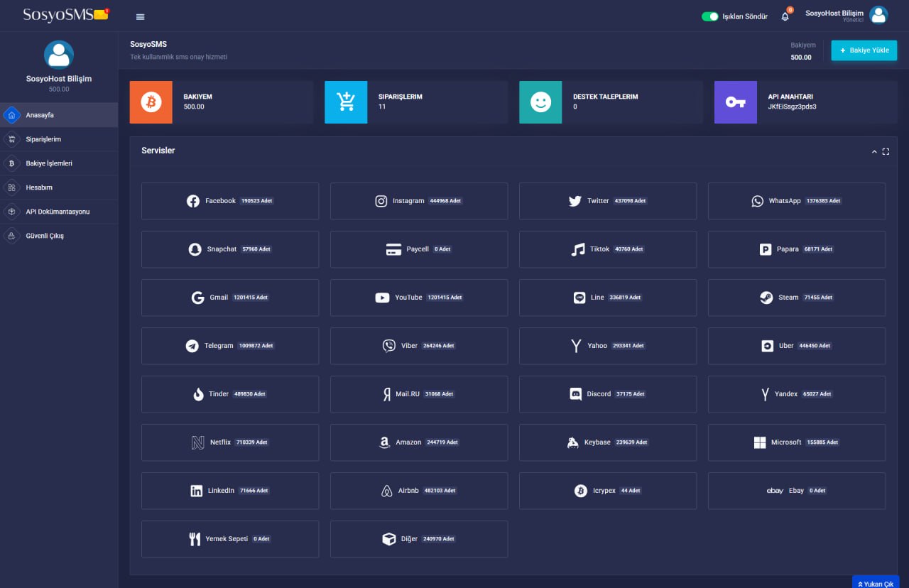The image size is (909, 588).
Task: Open Hesabım in the sidebar
Action: (59, 187)
